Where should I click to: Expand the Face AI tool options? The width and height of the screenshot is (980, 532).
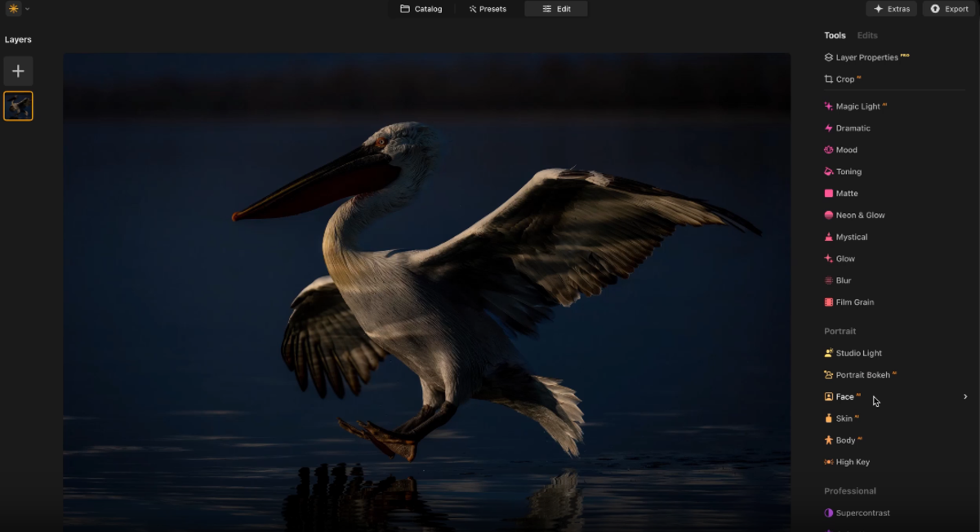964,396
